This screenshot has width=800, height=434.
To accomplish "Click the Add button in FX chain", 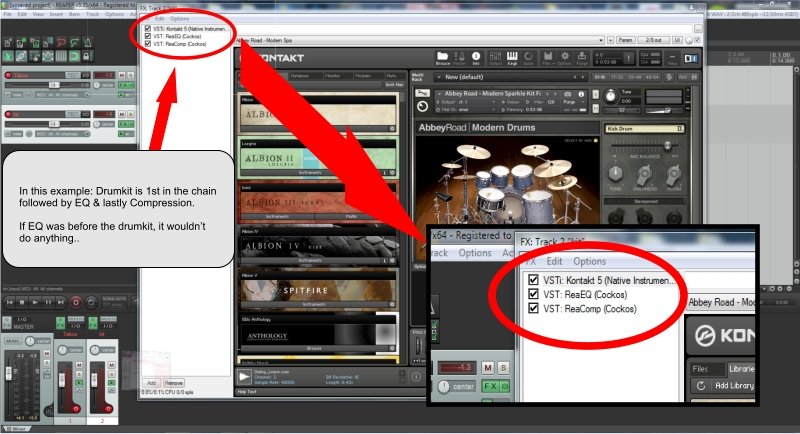I will coord(150,382).
